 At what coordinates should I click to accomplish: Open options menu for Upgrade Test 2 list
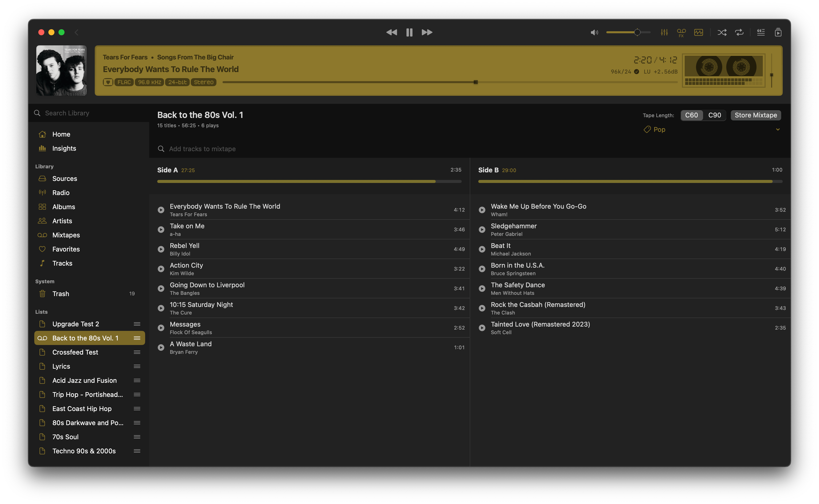tap(137, 324)
